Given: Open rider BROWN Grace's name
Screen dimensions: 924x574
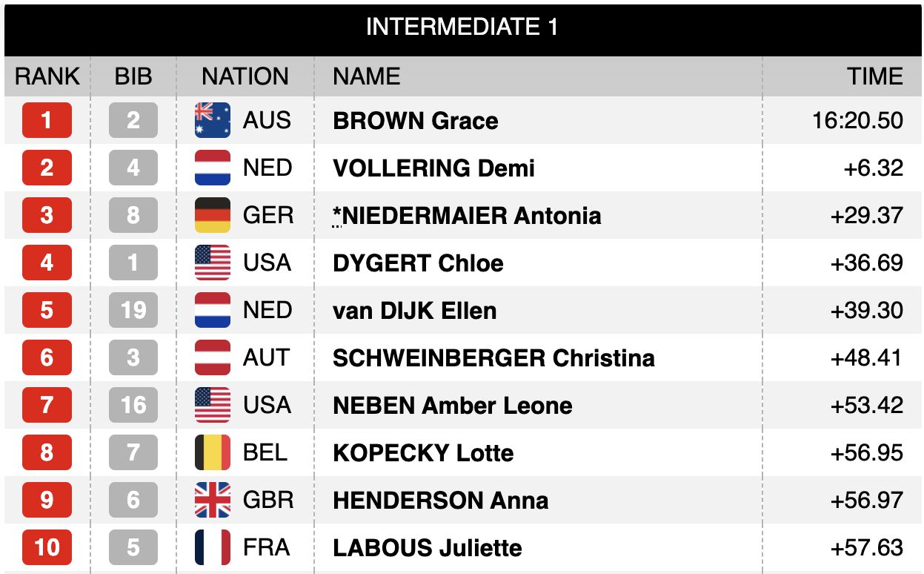Looking at the screenshot, I should (x=415, y=121).
